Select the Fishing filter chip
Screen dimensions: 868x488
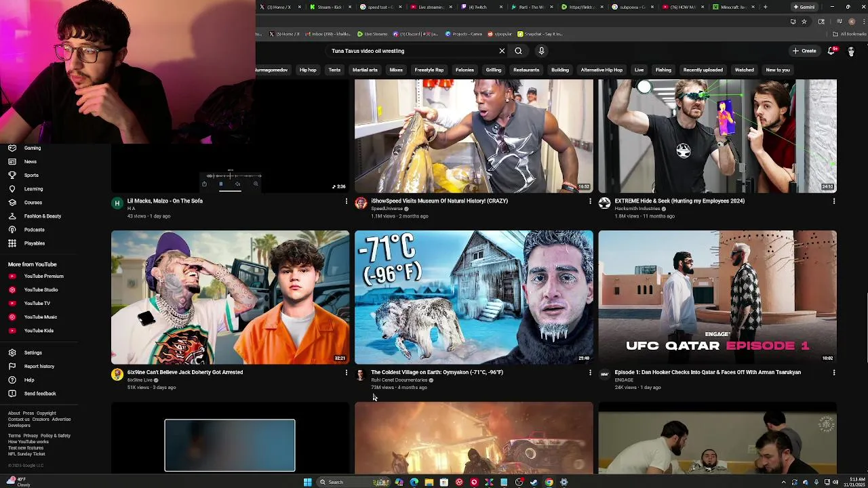663,70
